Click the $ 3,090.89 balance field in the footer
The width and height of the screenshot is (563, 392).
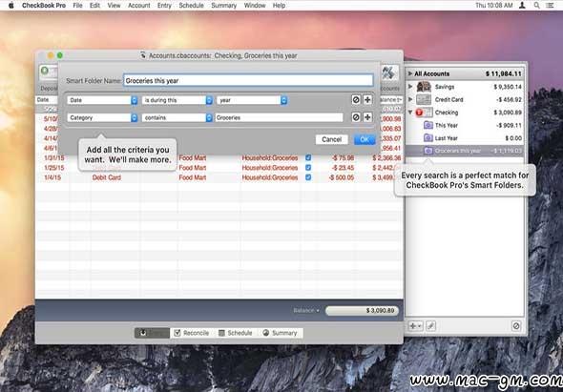pos(362,311)
